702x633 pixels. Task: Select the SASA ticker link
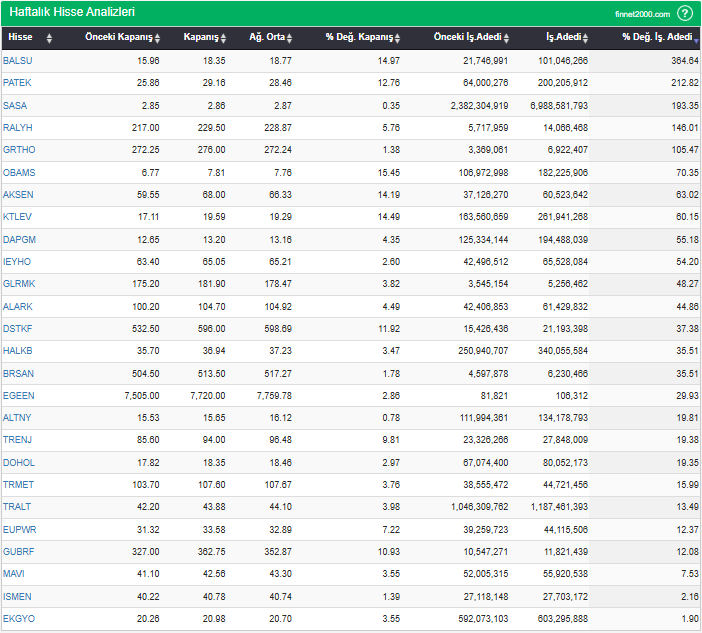pos(15,105)
